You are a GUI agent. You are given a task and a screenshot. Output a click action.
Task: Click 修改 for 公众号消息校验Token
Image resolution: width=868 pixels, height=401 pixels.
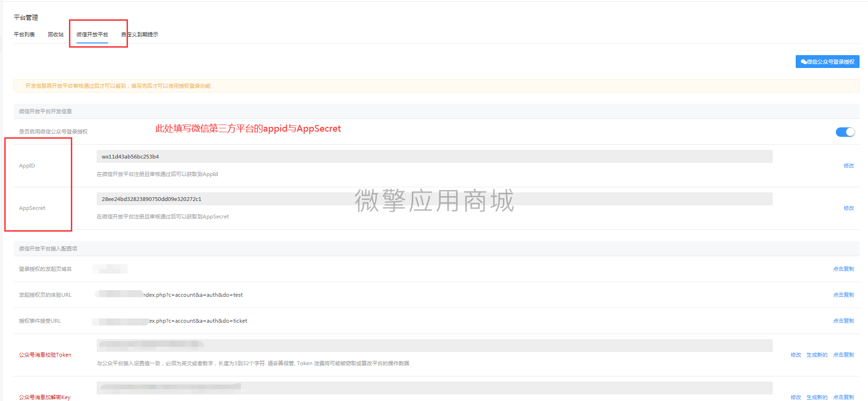[796, 355]
